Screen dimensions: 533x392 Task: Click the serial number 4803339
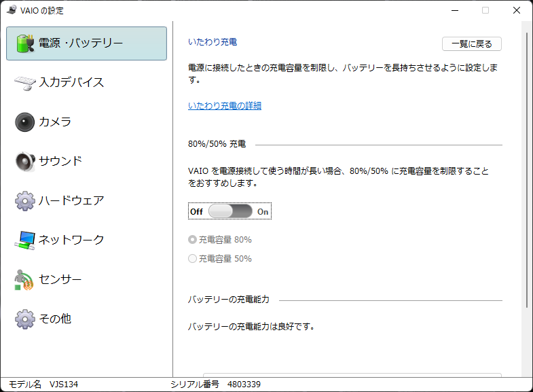pyautogui.click(x=244, y=385)
